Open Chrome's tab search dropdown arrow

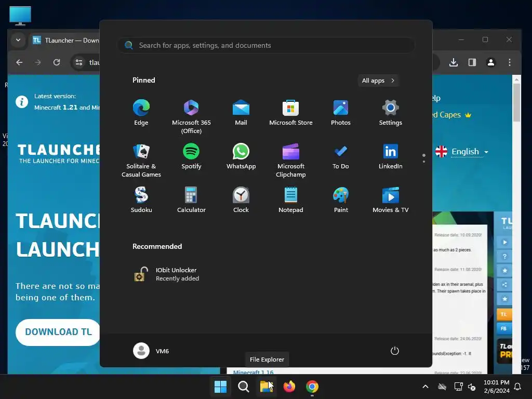coord(18,40)
